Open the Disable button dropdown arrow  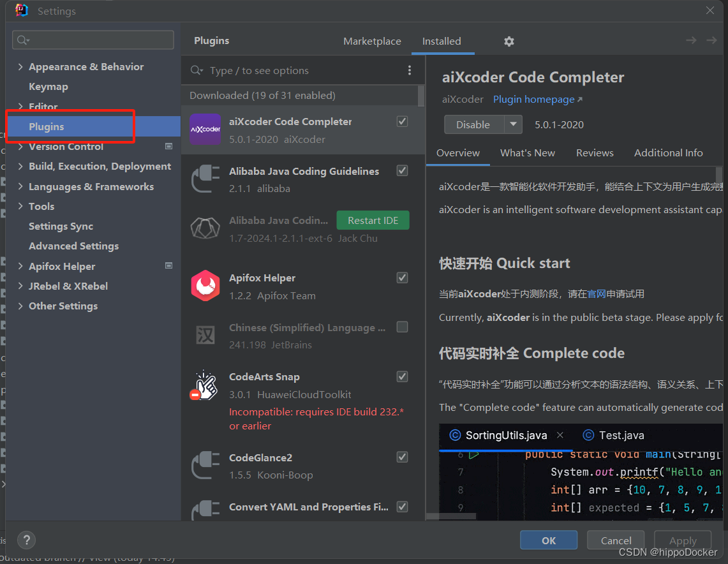tap(513, 124)
